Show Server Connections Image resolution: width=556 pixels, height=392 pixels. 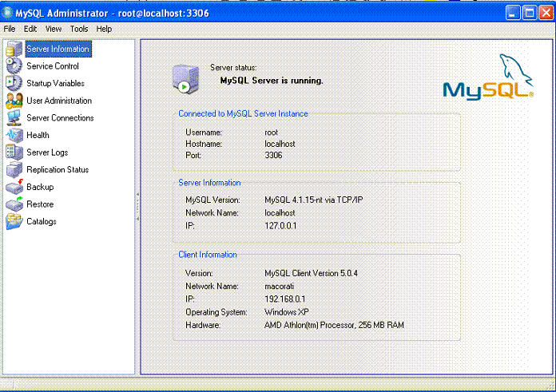60,118
